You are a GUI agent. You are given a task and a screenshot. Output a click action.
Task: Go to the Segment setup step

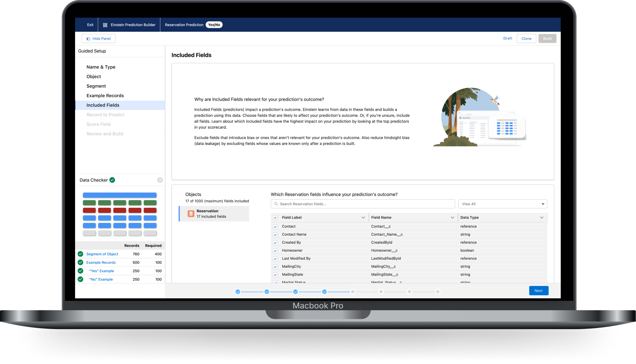(96, 86)
